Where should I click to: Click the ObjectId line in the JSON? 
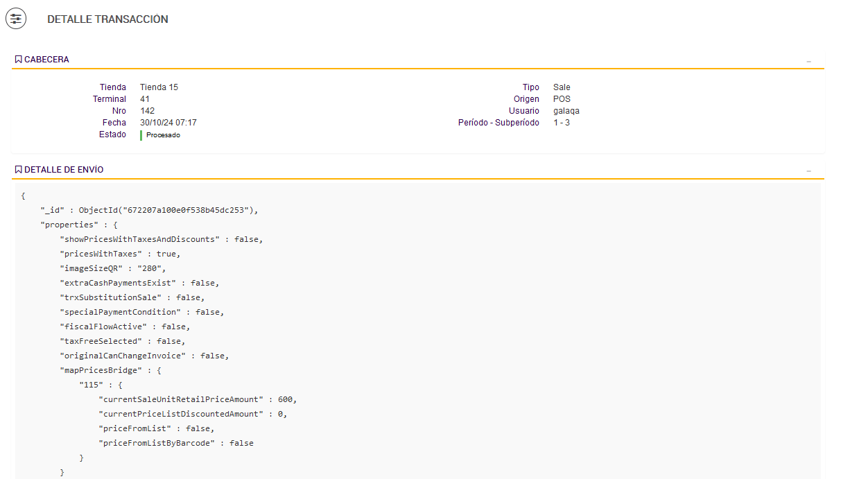tap(149, 210)
